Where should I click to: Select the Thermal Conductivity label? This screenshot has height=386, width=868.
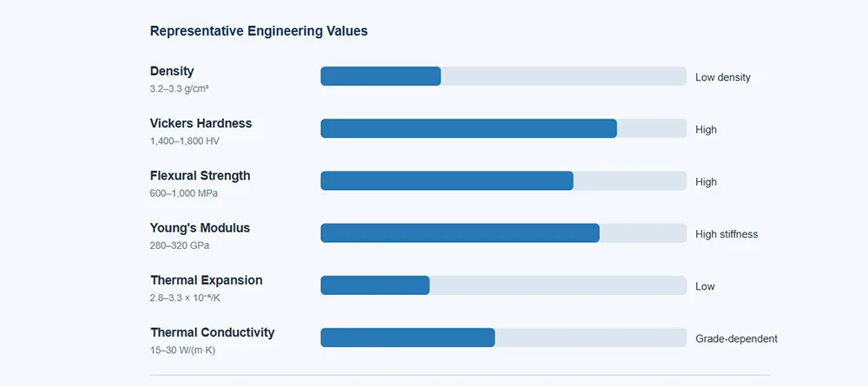213,332
